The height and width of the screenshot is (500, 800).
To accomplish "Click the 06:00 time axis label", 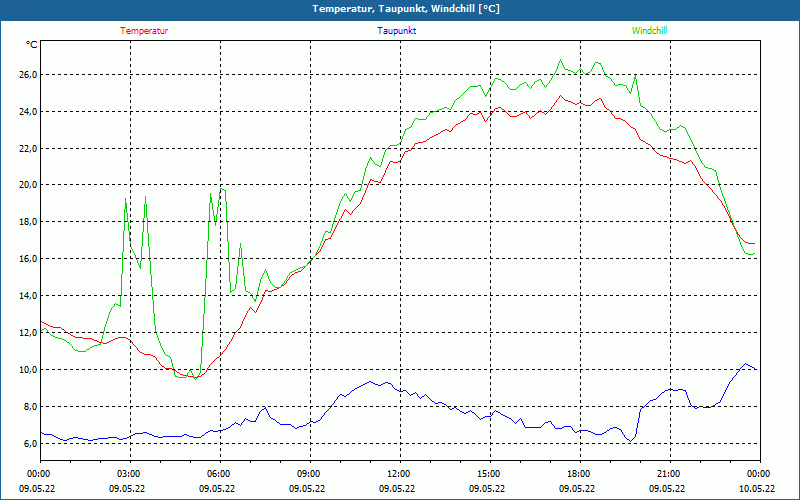I will (x=220, y=473).
